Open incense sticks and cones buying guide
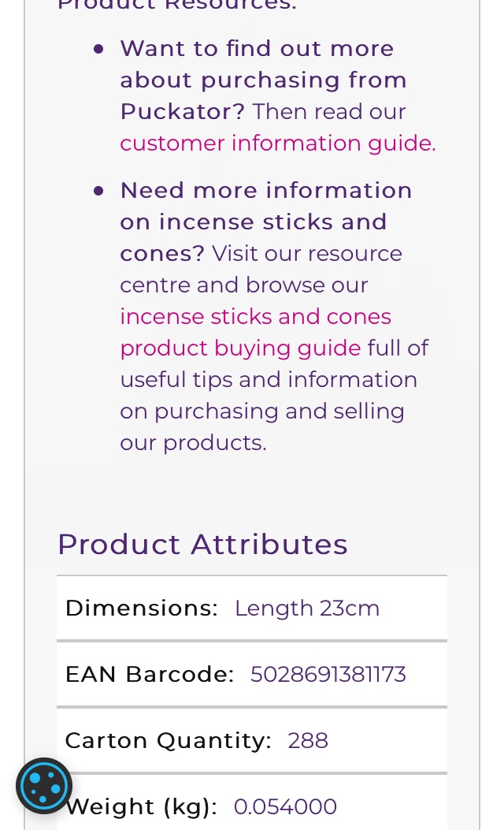 255,332
